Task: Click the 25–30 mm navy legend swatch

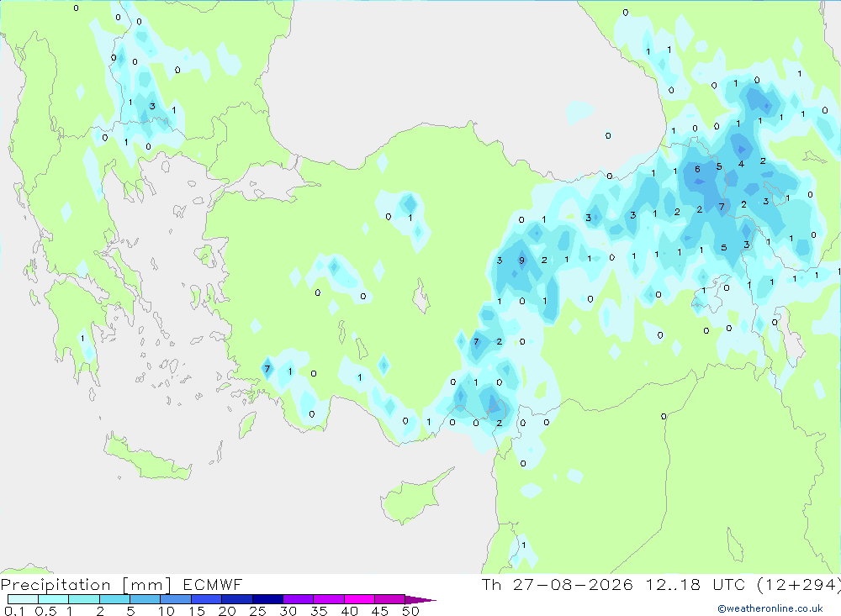Action: [267, 599]
